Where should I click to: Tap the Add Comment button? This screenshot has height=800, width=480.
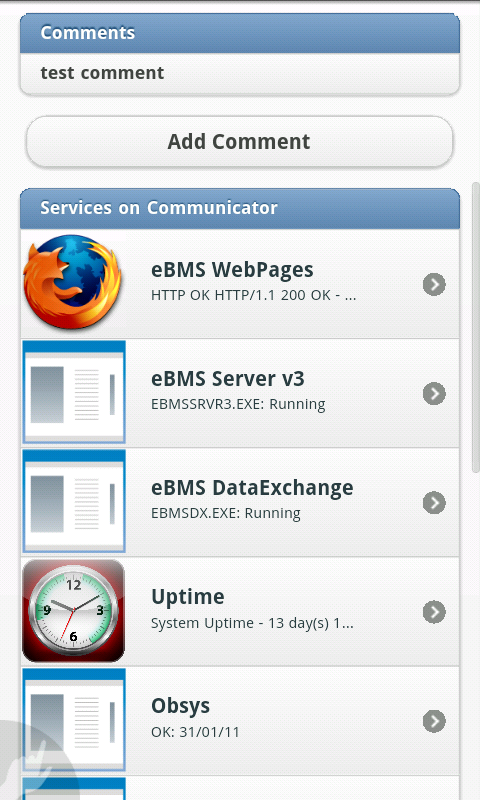(239, 142)
